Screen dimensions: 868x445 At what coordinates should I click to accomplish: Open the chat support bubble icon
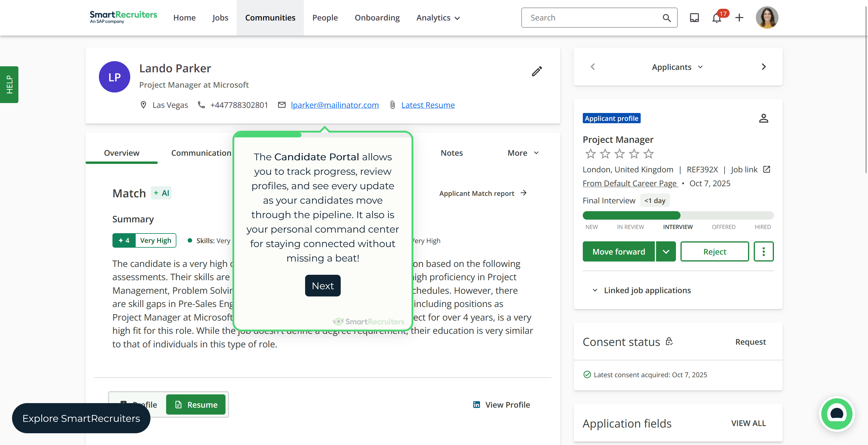click(836, 414)
